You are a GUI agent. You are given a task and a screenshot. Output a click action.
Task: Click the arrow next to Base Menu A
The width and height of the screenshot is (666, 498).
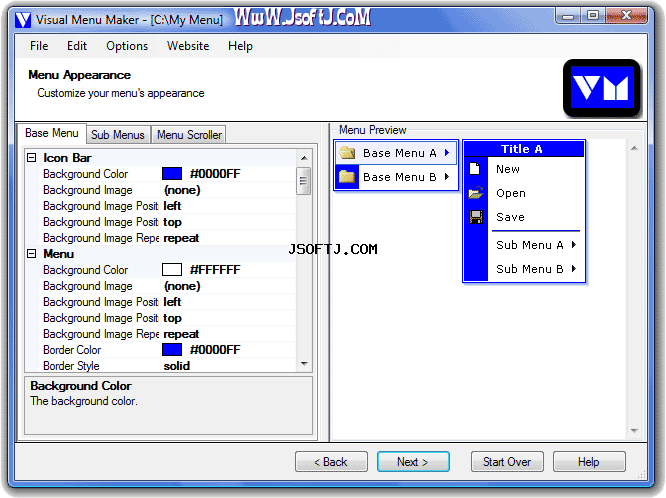coord(447,153)
